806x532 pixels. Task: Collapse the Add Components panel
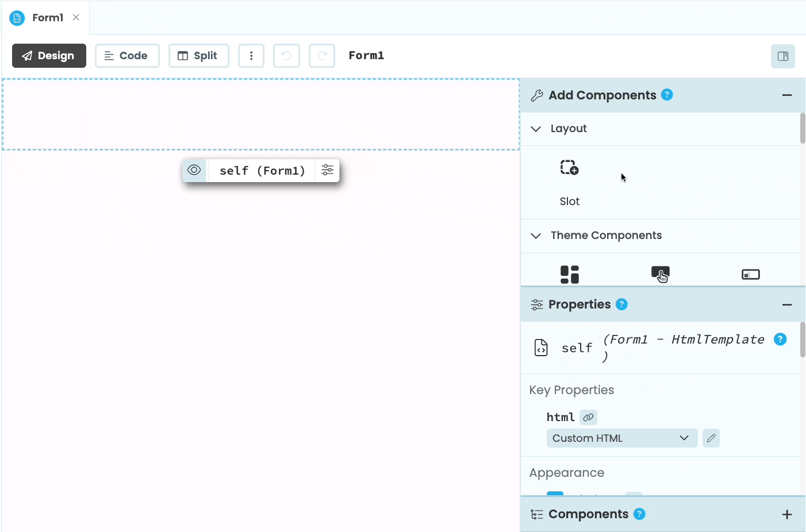click(788, 95)
